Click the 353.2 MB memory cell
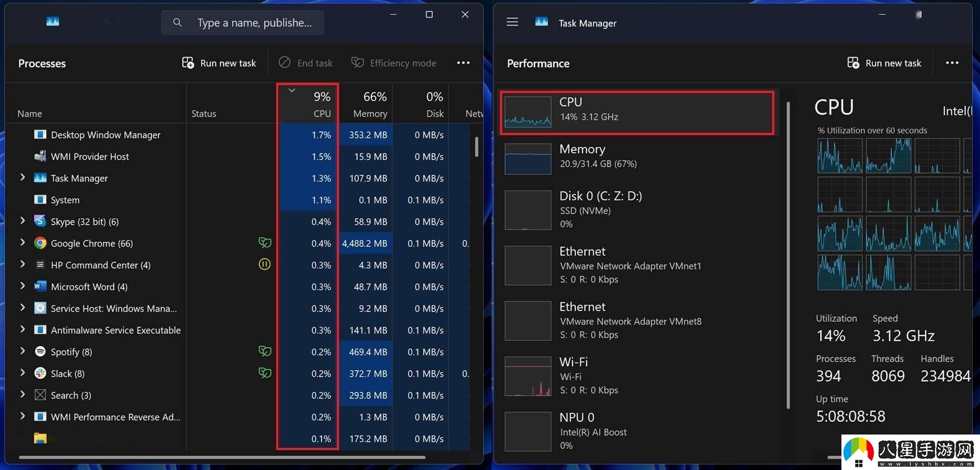Screen dimensions: 980x470 click(x=365, y=135)
